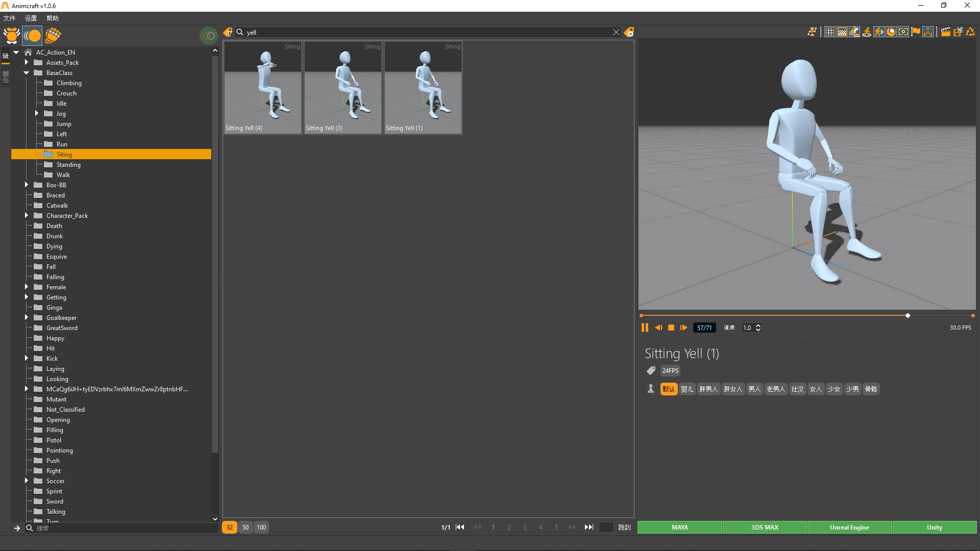Set page size to 100 items
The height and width of the screenshot is (551, 980).
[261, 527]
